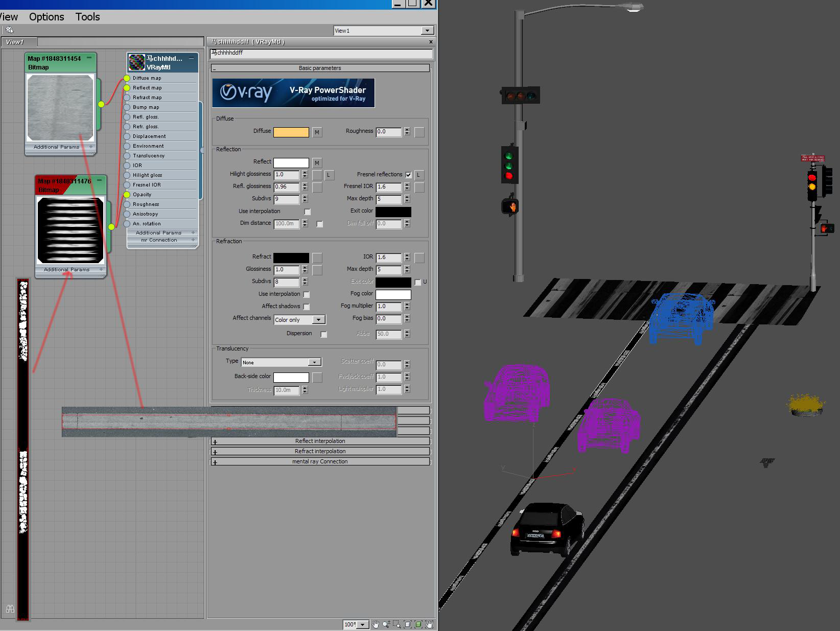Open the Affect channels Color only dropdown
Viewport: 840px width, 631px height.
pos(318,320)
